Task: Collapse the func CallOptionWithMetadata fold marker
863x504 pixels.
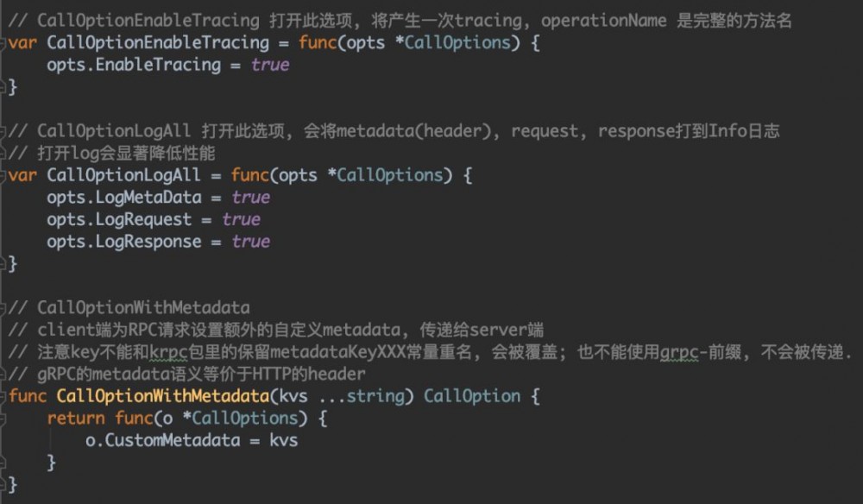Action: [x=4, y=396]
